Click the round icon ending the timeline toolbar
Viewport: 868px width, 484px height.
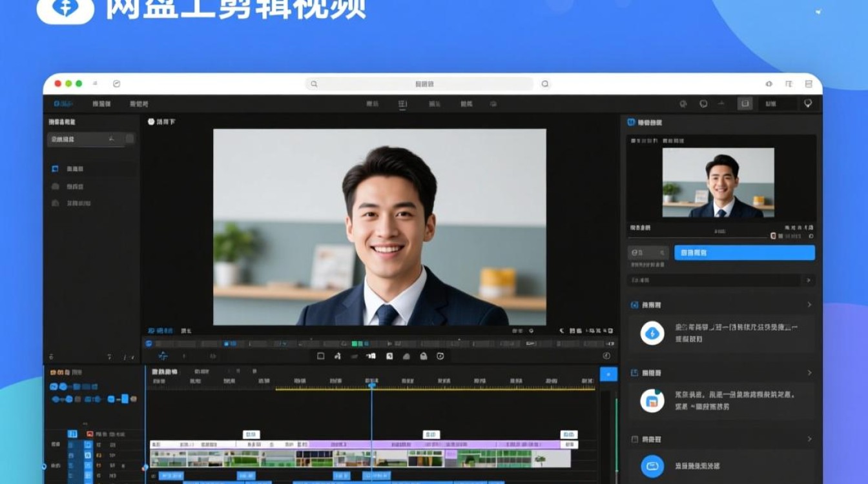point(606,356)
